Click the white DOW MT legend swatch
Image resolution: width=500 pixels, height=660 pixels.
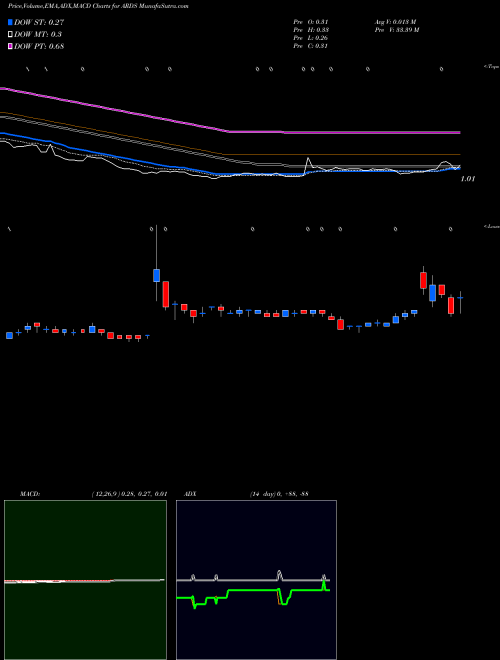pyautogui.click(x=10, y=34)
